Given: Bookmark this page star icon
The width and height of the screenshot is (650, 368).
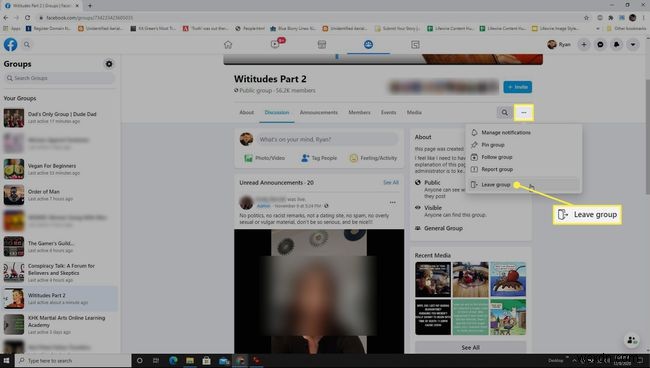Looking at the screenshot, I should click(x=586, y=18).
